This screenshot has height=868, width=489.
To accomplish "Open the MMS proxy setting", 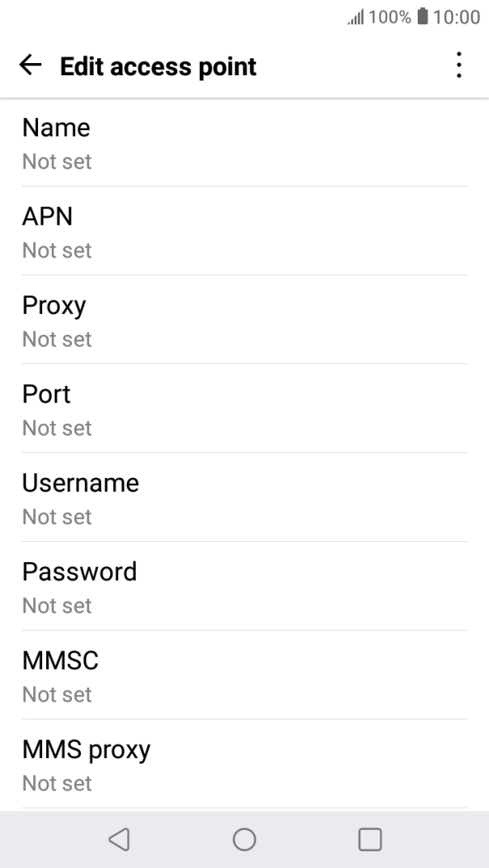I will point(244,764).
